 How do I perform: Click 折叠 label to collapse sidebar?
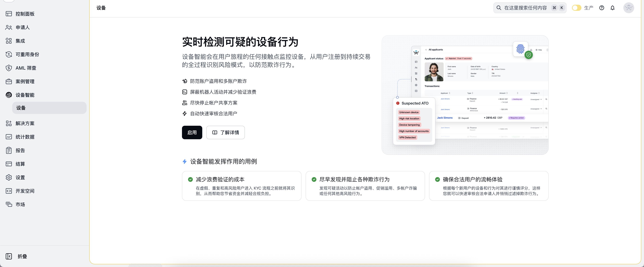(x=22, y=256)
